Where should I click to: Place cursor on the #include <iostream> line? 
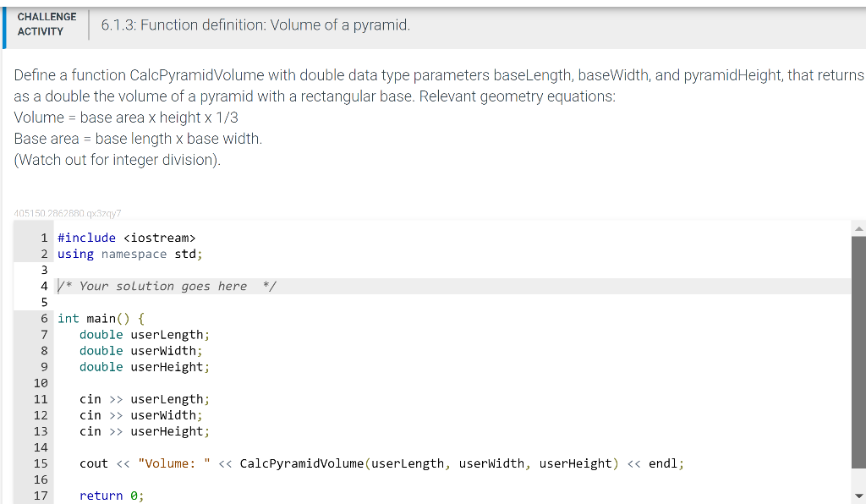point(127,238)
